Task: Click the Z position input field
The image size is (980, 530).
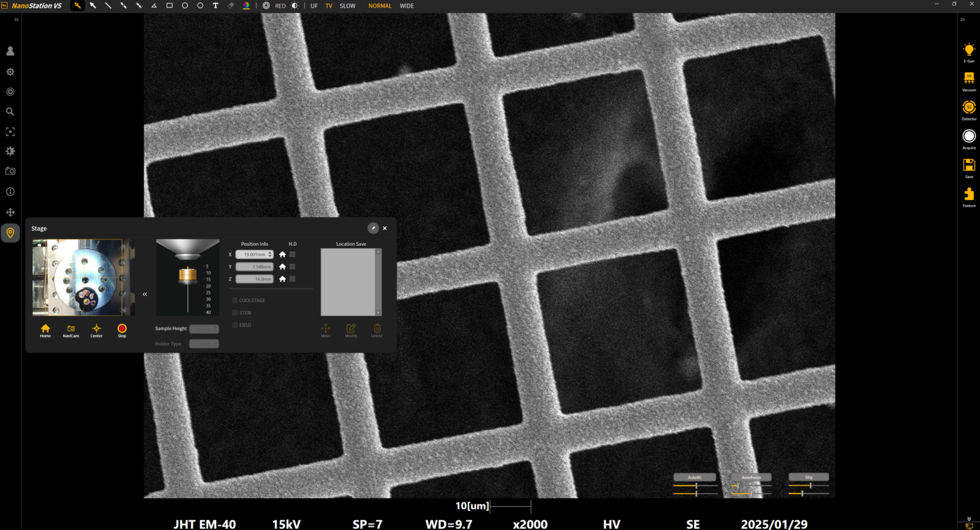Action: pyautogui.click(x=255, y=279)
